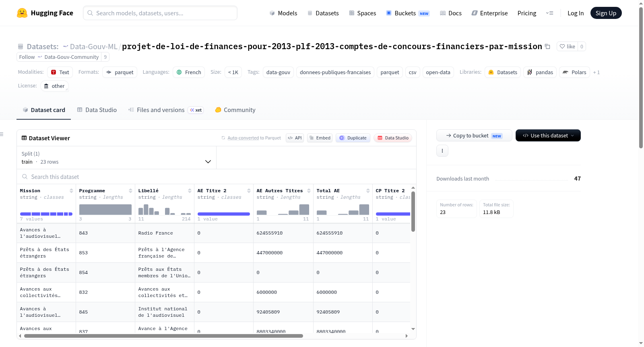Open the Split train dropdown
The width and height of the screenshot is (644, 347).
116,158
